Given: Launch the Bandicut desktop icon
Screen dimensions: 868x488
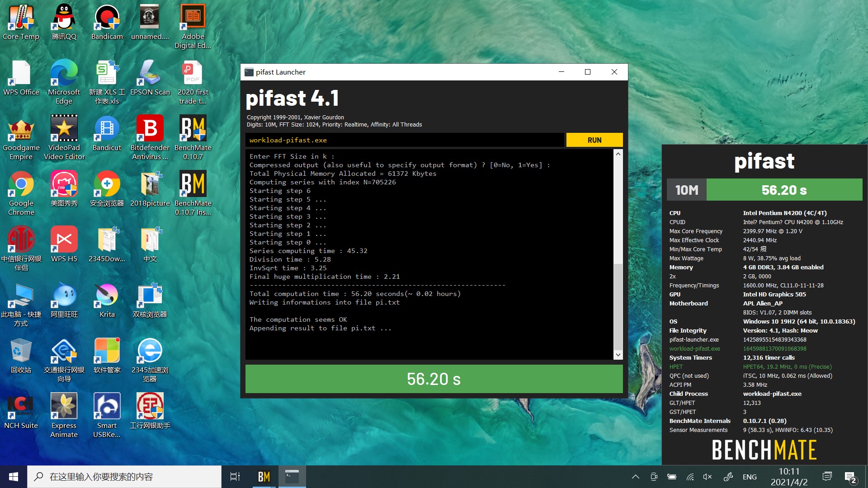Looking at the screenshot, I should 107,133.
